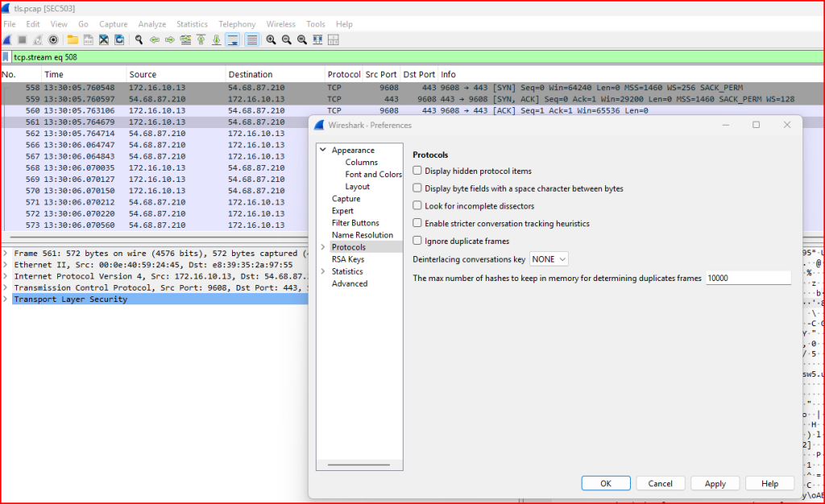Screen dimensions: 825x504
Task: Go back in packet history arrow
Action: 155,40
